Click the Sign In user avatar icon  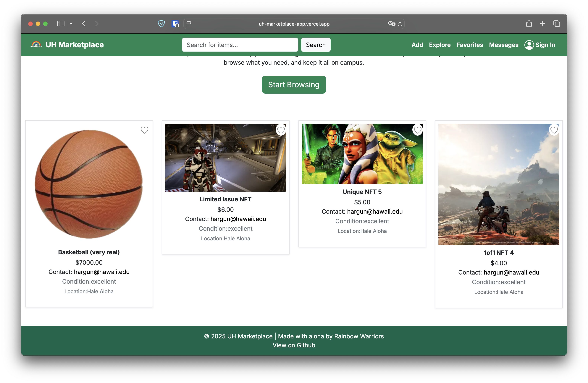tap(529, 45)
